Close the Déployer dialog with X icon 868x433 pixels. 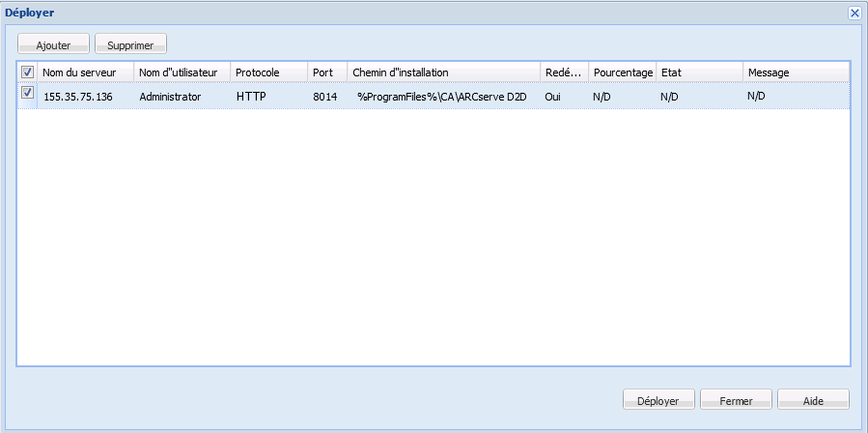pyautogui.click(x=854, y=14)
